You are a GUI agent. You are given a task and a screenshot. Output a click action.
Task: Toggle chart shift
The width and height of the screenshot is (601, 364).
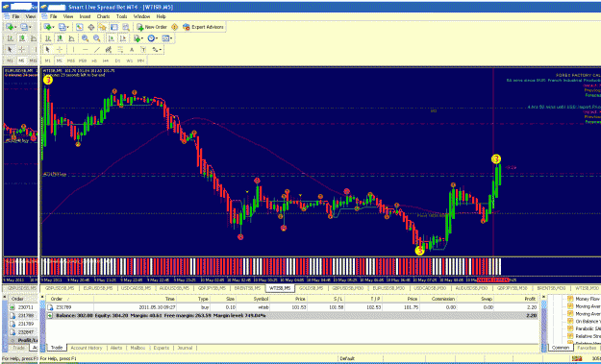click(x=123, y=38)
